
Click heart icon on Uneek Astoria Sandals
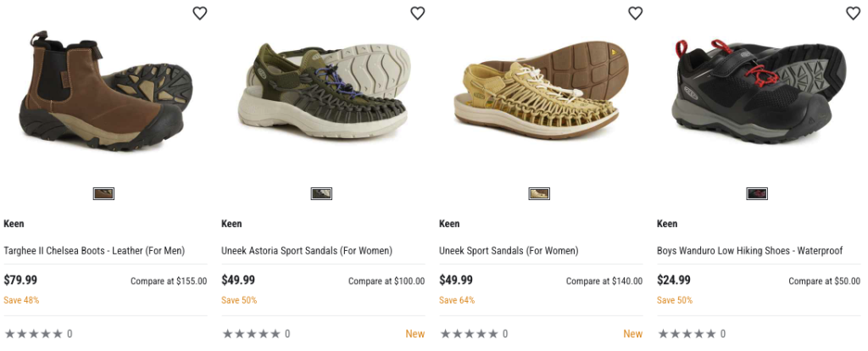click(417, 13)
